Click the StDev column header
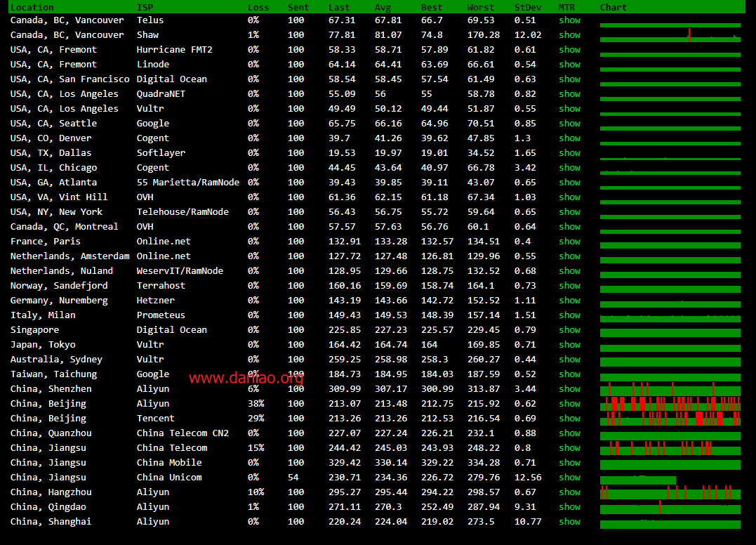Image resolution: width=756 pixels, height=545 pixels. pos(527,8)
